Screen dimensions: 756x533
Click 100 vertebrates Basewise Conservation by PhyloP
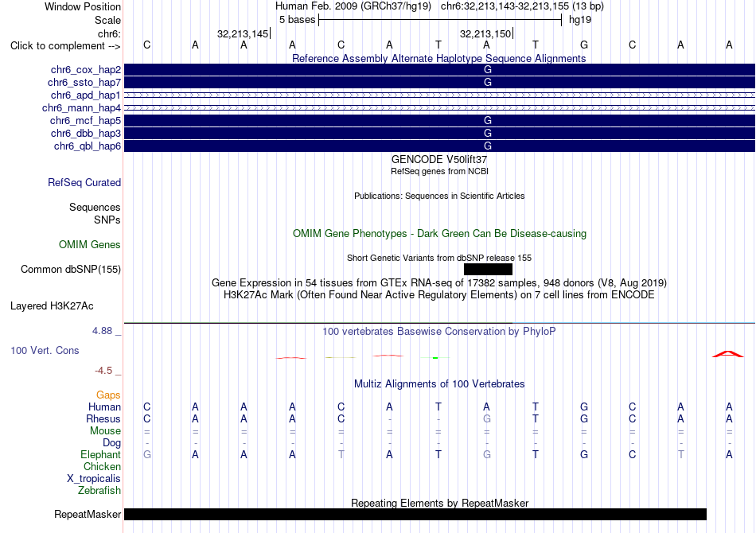pos(438,332)
